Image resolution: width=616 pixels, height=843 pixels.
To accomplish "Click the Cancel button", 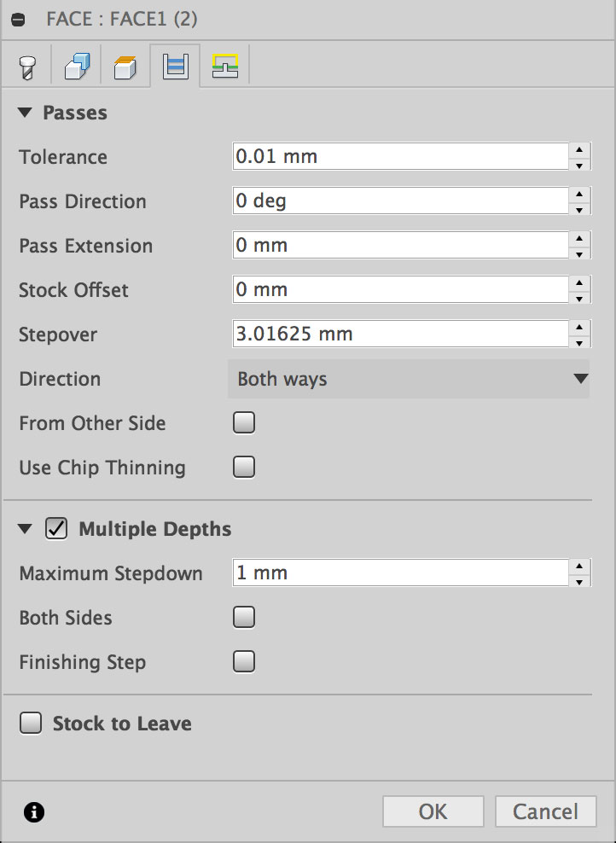I will tap(543, 811).
